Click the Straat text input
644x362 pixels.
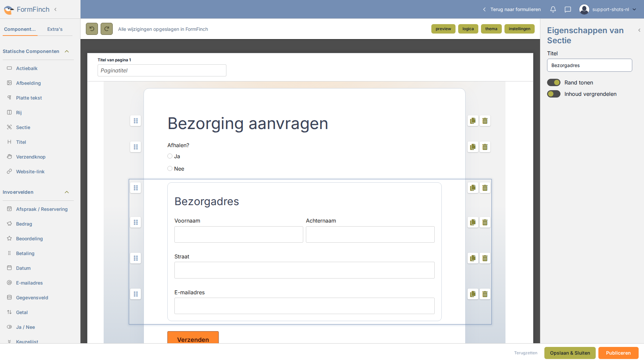pyautogui.click(x=305, y=270)
